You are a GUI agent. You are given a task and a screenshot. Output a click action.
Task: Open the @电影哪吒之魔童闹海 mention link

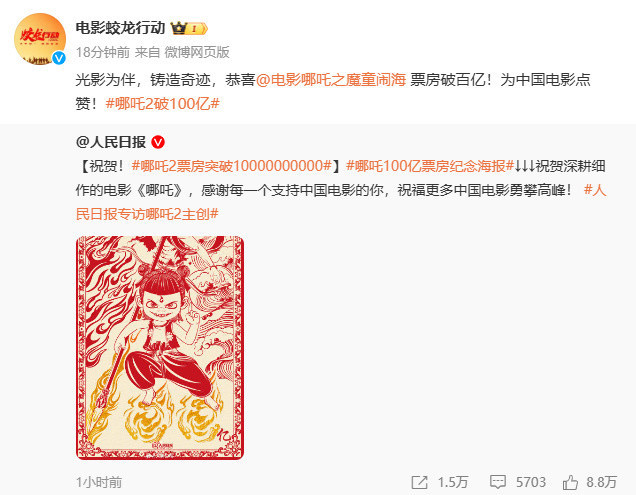coord(331,80)
